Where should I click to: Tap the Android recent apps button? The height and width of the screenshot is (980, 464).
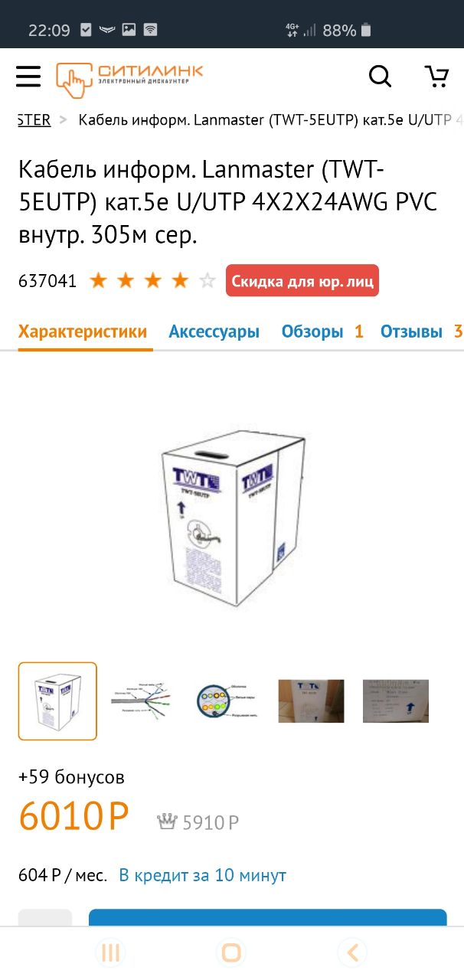(110, 952)
